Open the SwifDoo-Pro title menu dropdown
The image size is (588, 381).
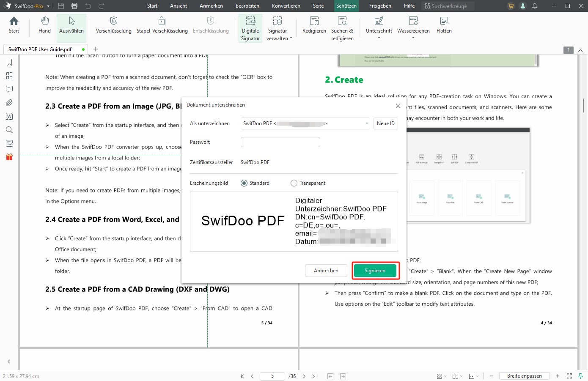pyautogui.click(x=48, y=6)
